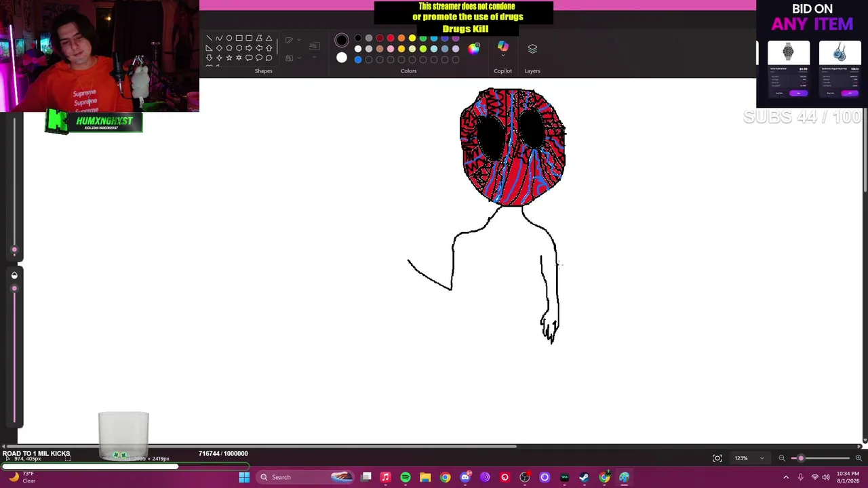Select Color 1 black primary swatch
Image resolution: width=868 pixels, height=488 pixels.
342,40
